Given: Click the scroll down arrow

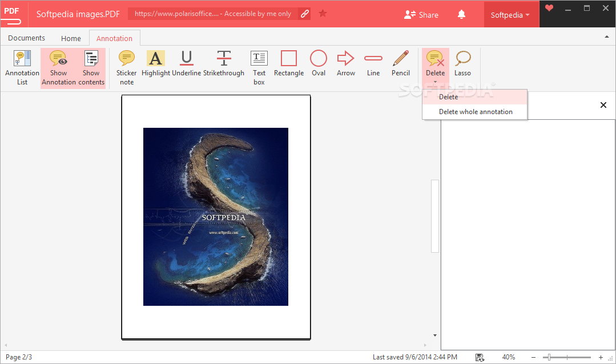Looking at the screenshot, I should (x=435, y=335).
